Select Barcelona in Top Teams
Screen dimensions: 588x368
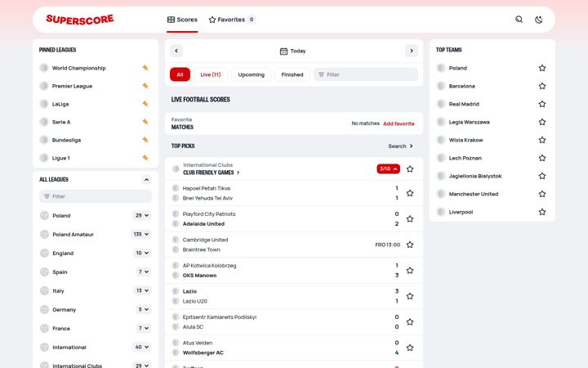coord(461,86)
